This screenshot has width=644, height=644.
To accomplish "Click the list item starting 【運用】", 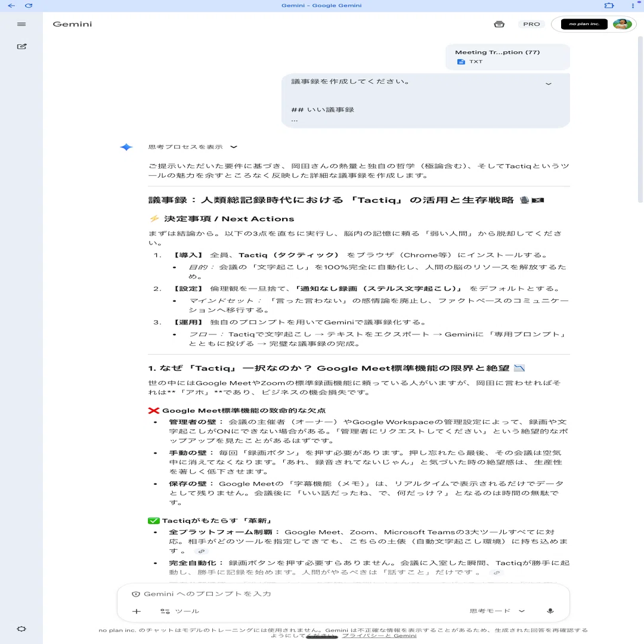I will (300, 322).
